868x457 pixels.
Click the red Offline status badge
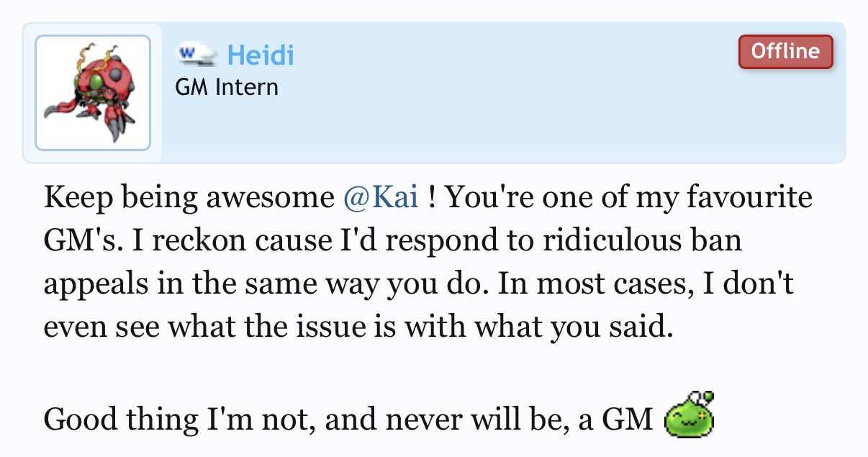pyautogui.click(x=785, y=52)
